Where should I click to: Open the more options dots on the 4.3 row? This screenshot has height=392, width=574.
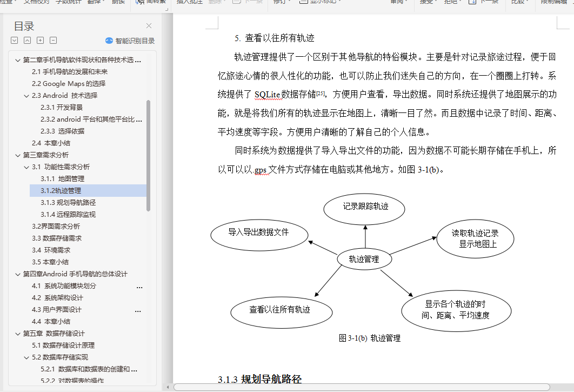pyautogui.click(x=138, y=311)
